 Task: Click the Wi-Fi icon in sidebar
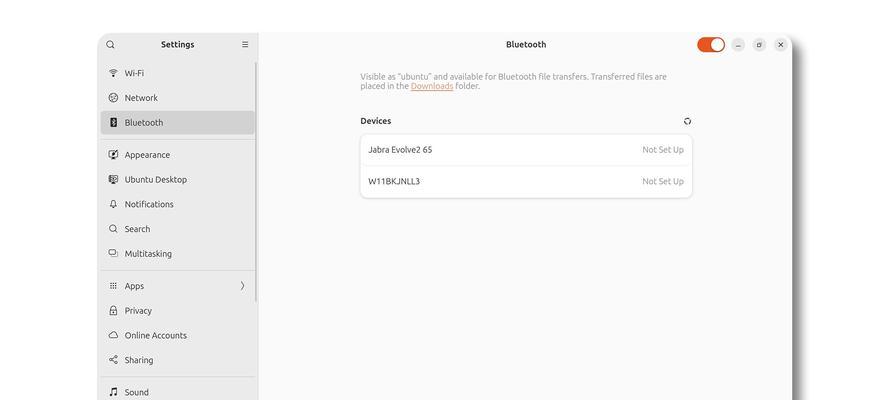click(113, 73)
